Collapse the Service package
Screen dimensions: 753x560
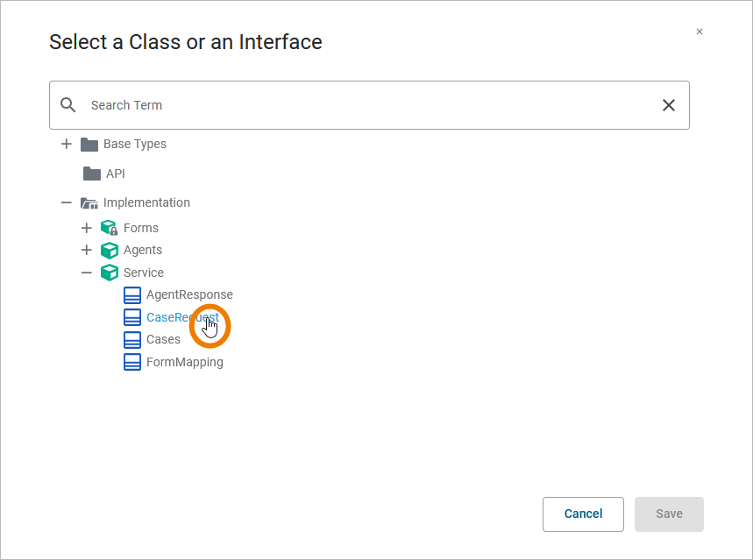[87, 273]
